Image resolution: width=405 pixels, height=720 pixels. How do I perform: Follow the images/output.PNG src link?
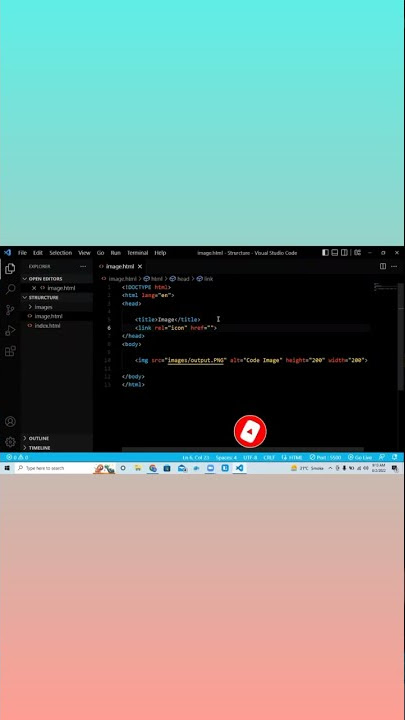coord(196,360)
